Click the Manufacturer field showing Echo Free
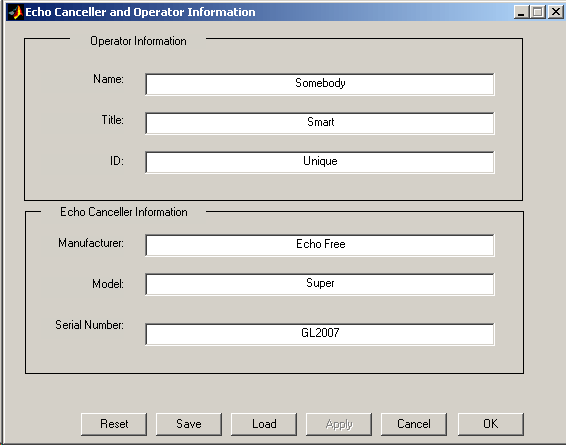Image resolution: width=566 pixels, height=445 pixels. (x=320, y=245)
